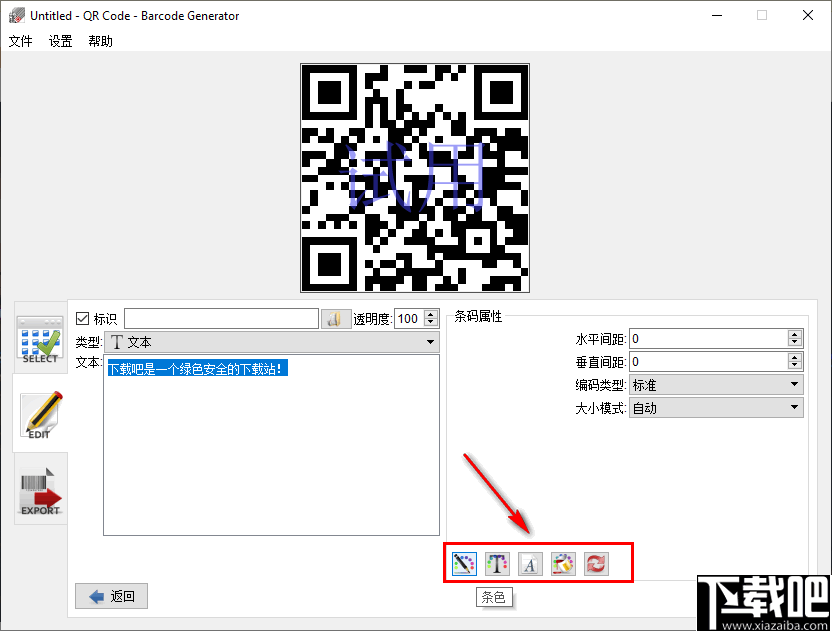The image size is (832, 631).
Task: Click the text color icon
Action: (497, 563)
